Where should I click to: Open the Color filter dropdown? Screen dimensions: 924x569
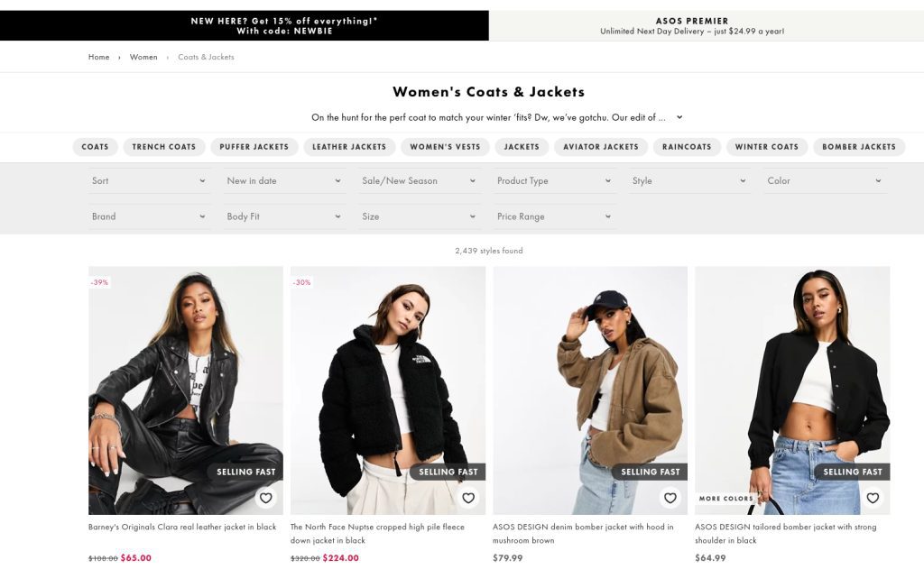[825, 181]
